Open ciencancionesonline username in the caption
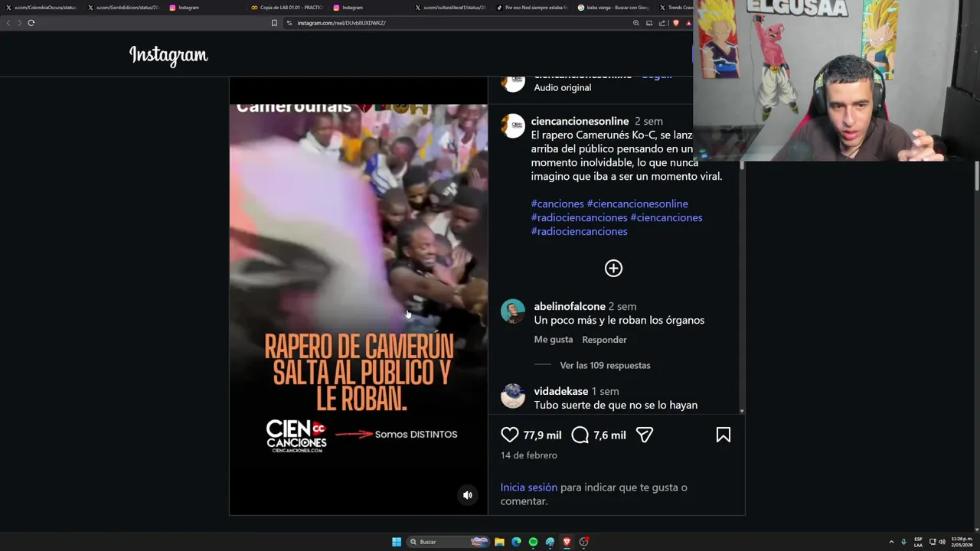 tap(580, 121)
